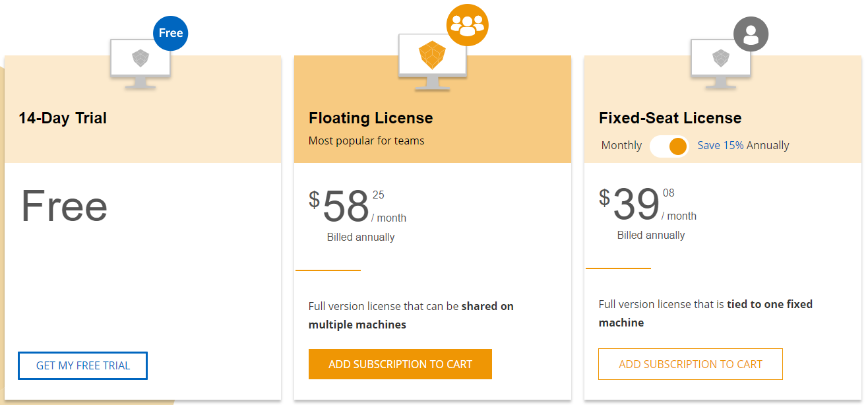Screen dimensions: 868x405
Task: Add Floating License subscription to cart
Action: coord(400,364)
